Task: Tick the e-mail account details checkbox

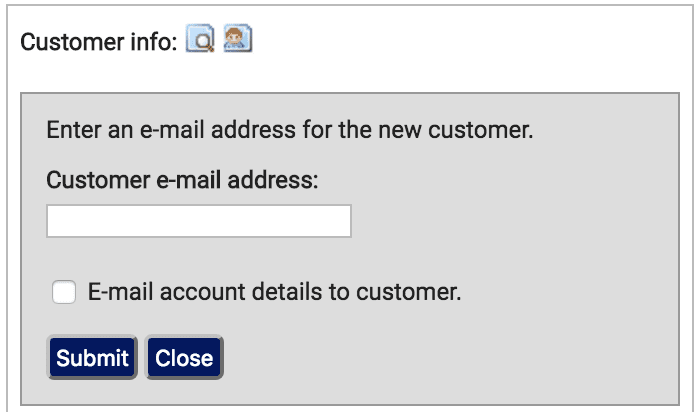Action: (64, 292)
